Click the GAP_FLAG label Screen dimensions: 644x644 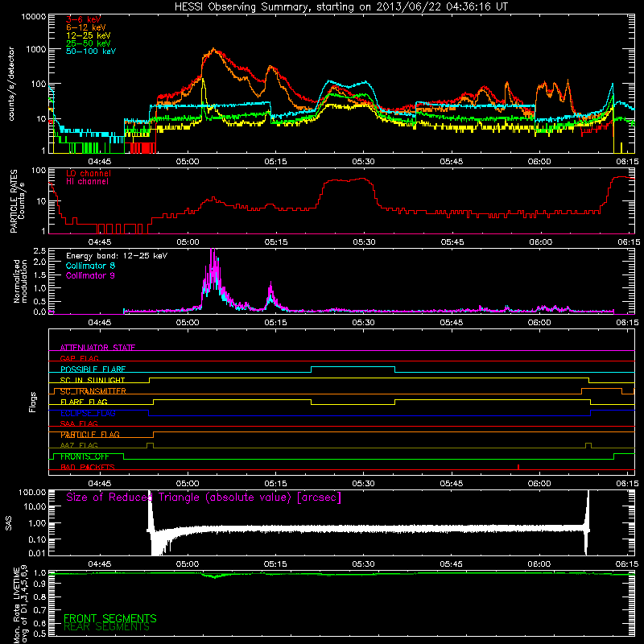[79, 358]
